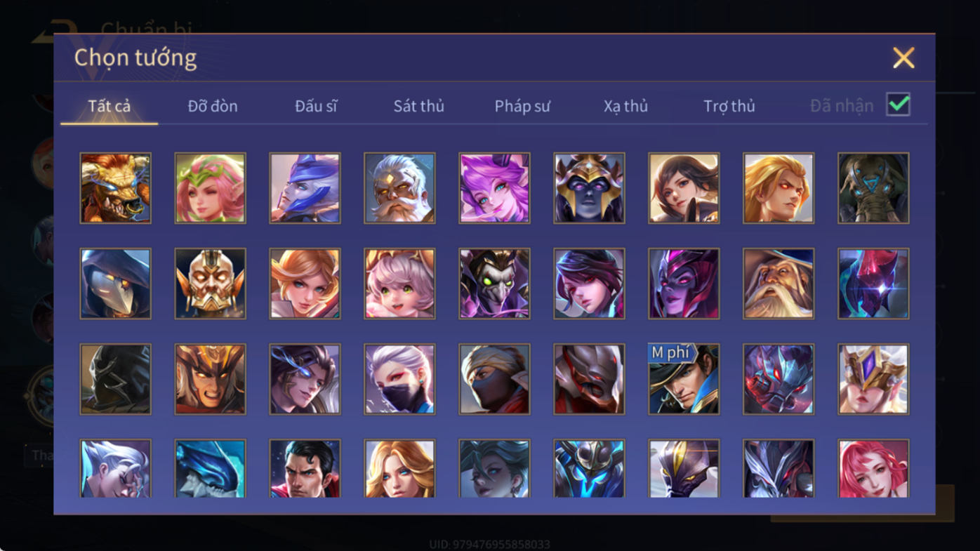Screen dimensions: 980x551
Task: Choose the Superman-like hero portrait
Action: tap(305, 468)
